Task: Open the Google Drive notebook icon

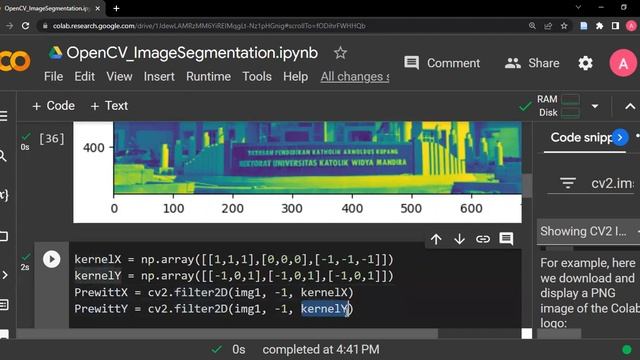Action: point(56,53)
